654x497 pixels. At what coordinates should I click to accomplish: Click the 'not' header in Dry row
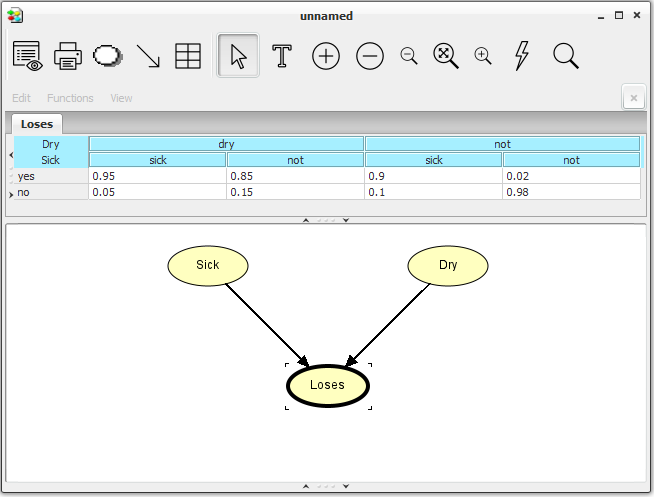502,144
